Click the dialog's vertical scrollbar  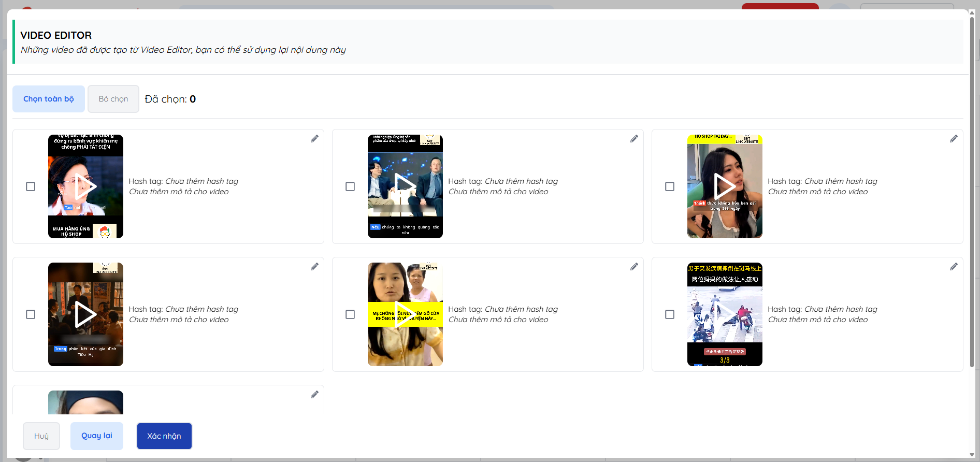(x=972, y=192)
